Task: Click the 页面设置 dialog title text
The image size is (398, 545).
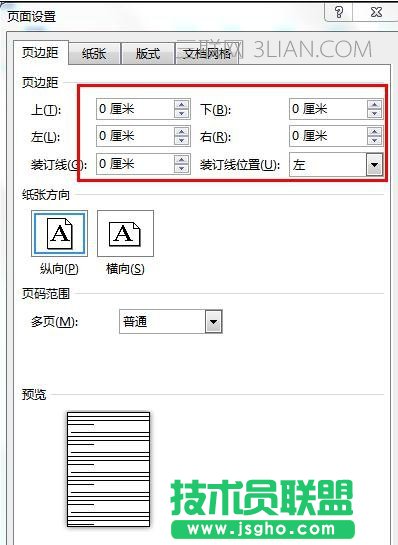Action: pos(32,16)
